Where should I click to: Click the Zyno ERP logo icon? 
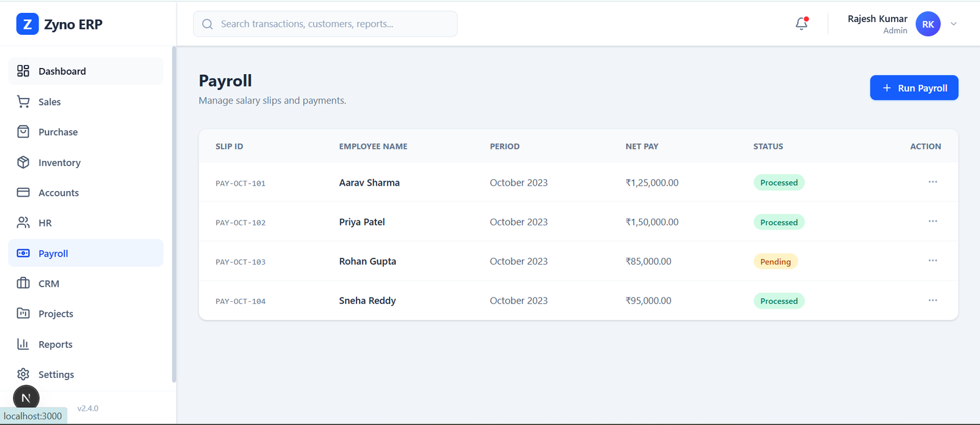[x=27, y=24]
